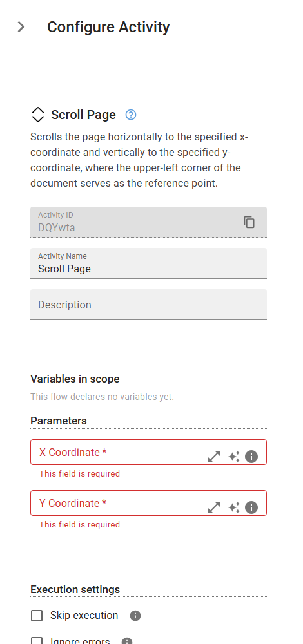Focus the Description input field
The image size is (303, 644).
click(x=148, y=305)
